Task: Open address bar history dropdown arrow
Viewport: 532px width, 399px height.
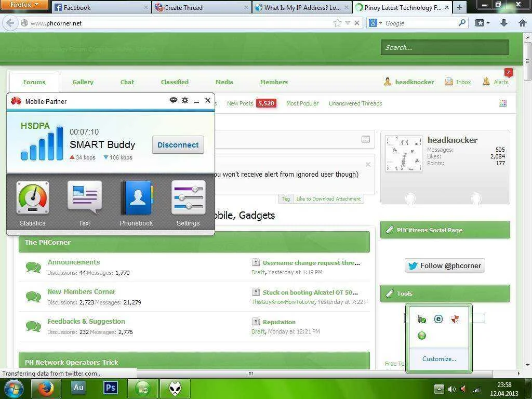Action: click(348, 23)
